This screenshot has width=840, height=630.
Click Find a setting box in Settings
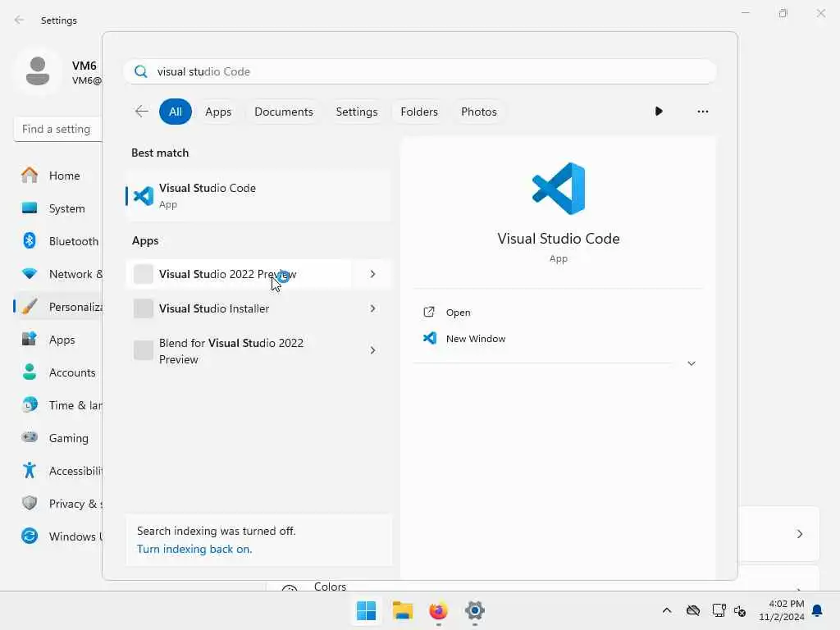[x=58, y=129]
